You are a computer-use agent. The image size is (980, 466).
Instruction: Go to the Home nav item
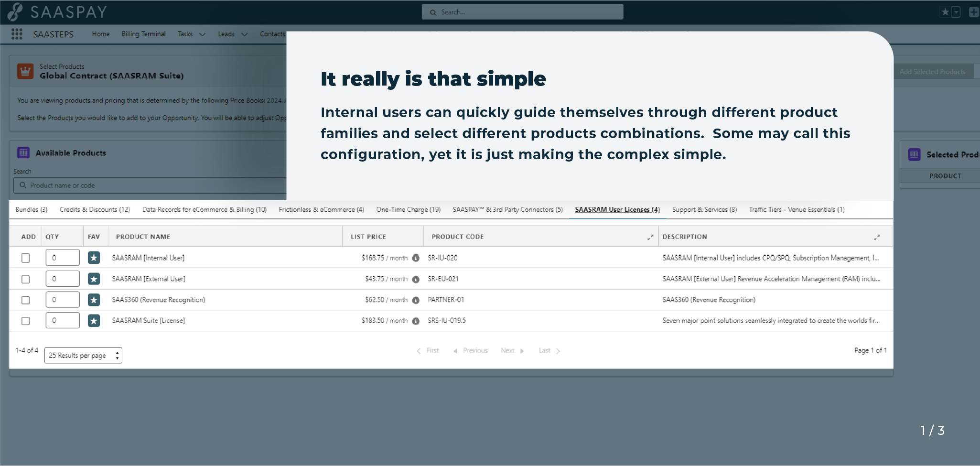pos(101,34)
